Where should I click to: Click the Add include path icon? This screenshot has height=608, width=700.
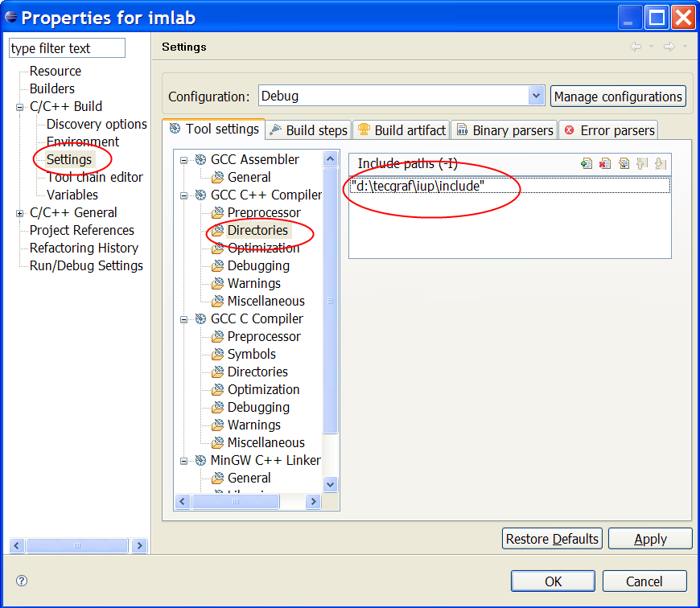[587, 164]
